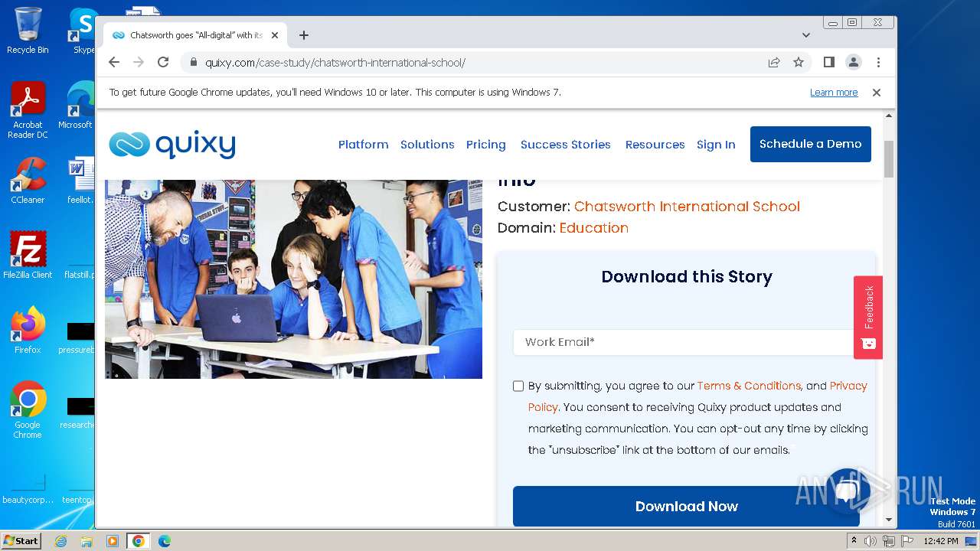
Task: Show hidden system tray icons
Action: (x=854, y=541)
